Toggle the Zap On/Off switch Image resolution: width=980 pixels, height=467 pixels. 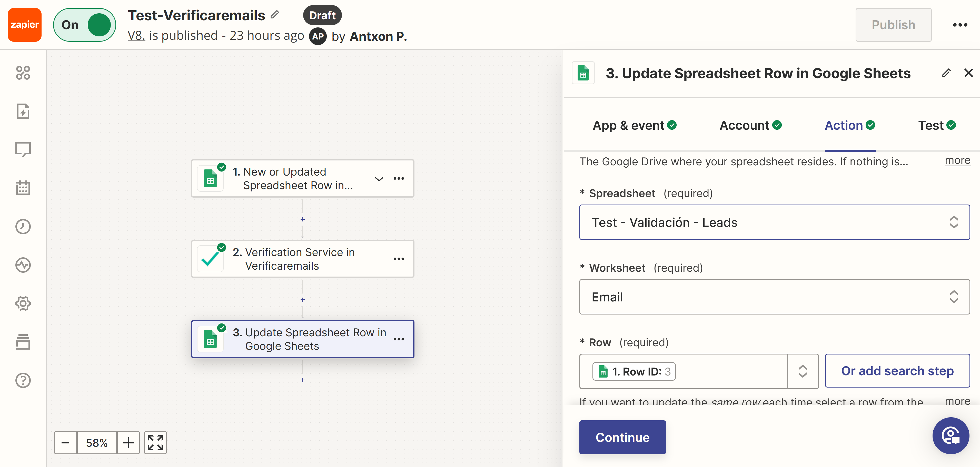84,24
